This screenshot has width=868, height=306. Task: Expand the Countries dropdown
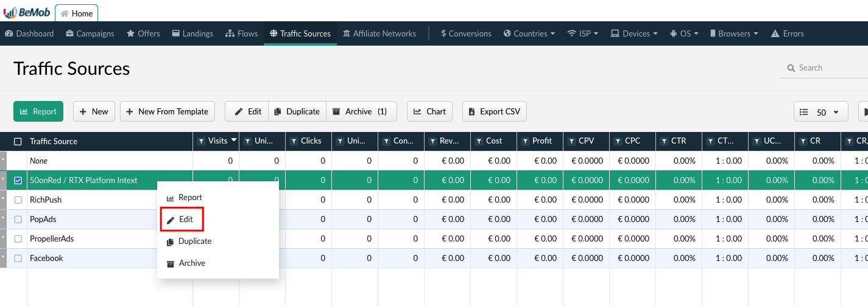pos(529,33)
